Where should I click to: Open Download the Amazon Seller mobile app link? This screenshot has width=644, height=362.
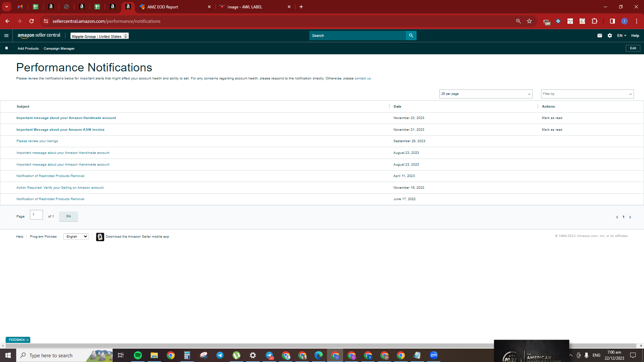pyautogui.click(x=137, y=237)
